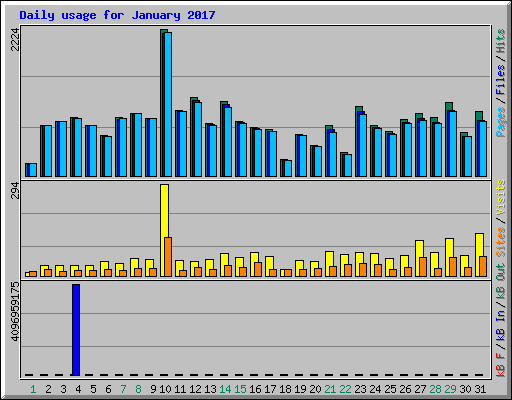512x400 pixels.
Task: Click the 'kB Out' legend label
Action: 500,282
